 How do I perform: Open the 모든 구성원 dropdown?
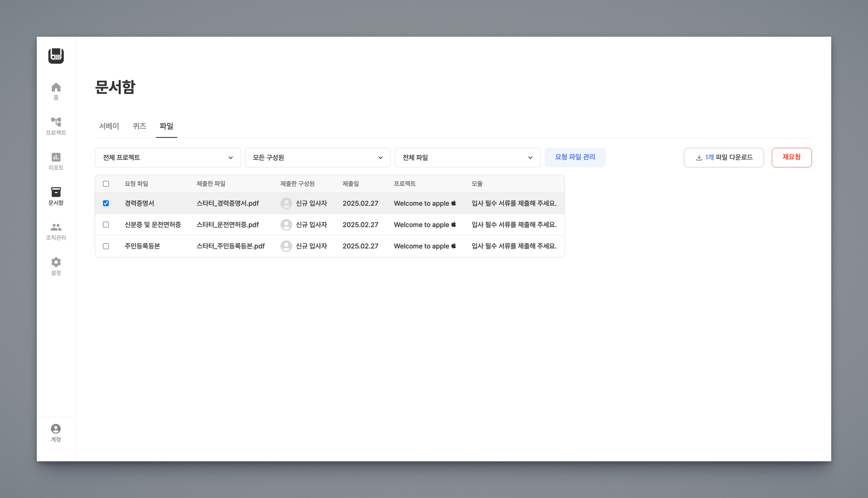[x=317, y=157]
